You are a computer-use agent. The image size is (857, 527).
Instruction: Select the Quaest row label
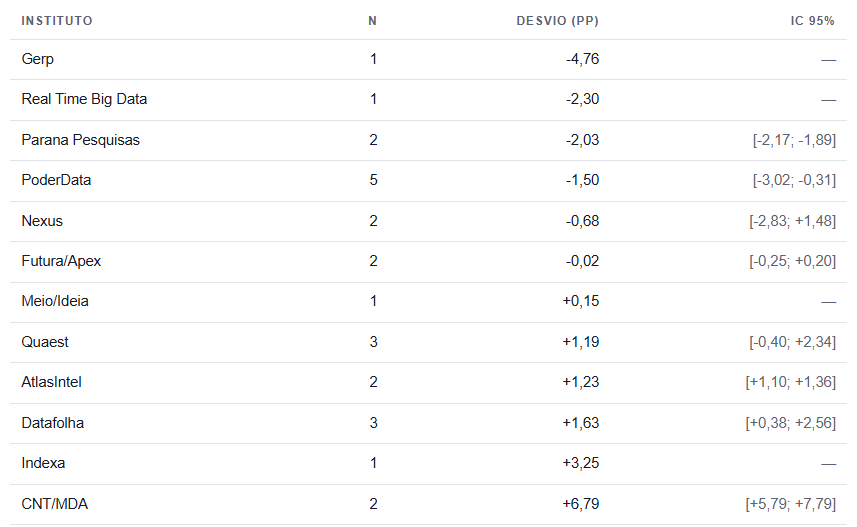click(x=45, y=342)
